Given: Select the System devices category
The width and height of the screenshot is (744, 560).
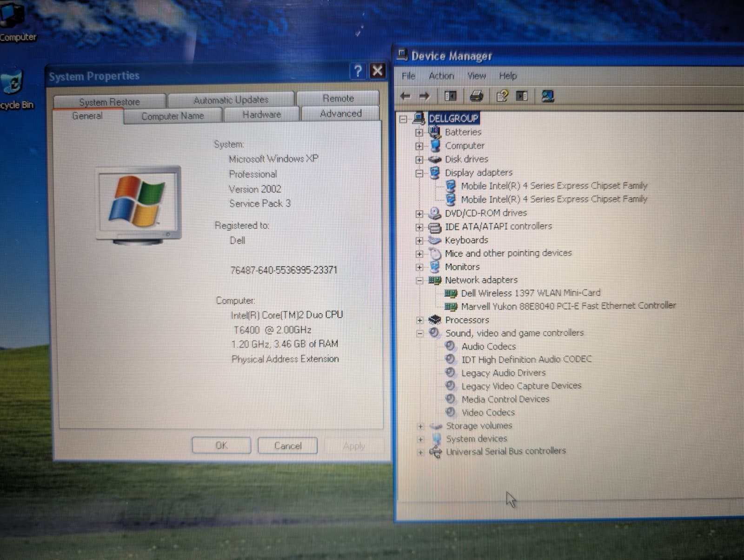Looking at the screenshot, I should coord(476,439).
